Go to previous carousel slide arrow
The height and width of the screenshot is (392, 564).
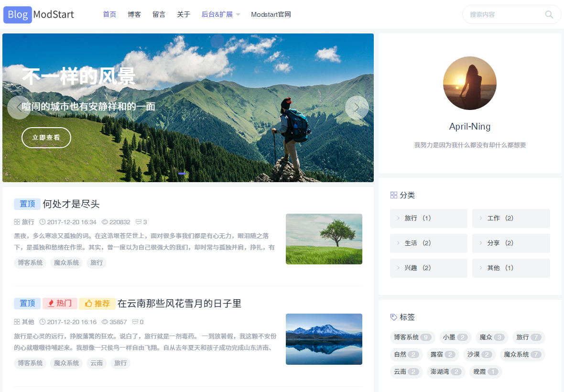click(x=19, y=108)
